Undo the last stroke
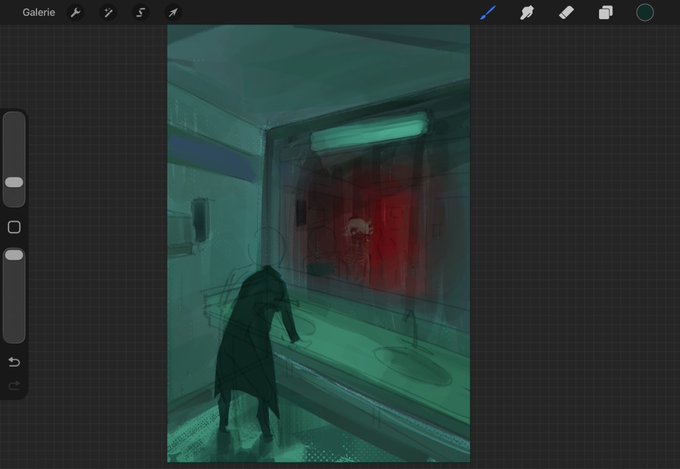Viewport: 680px width, 469px height. point(14,362)
